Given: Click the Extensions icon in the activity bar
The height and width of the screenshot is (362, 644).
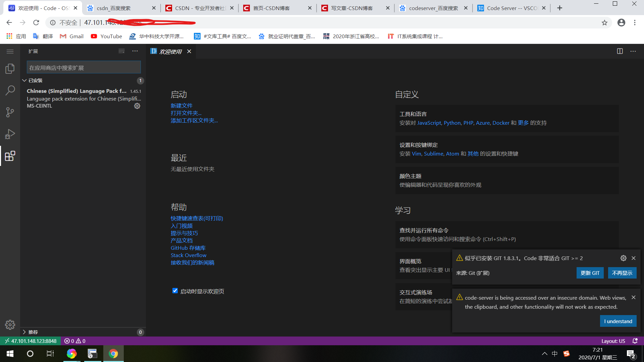Looking at the screenshot, I should 10,156.
